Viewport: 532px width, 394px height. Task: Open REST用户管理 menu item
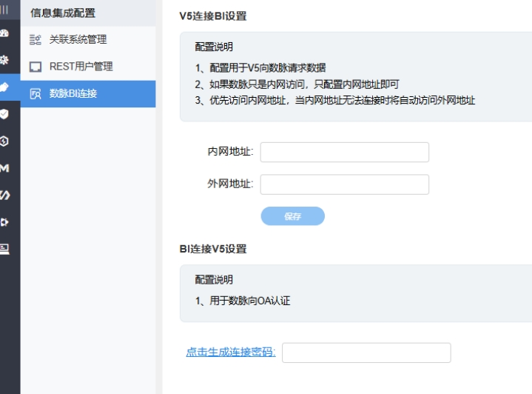tap(88, 67)
